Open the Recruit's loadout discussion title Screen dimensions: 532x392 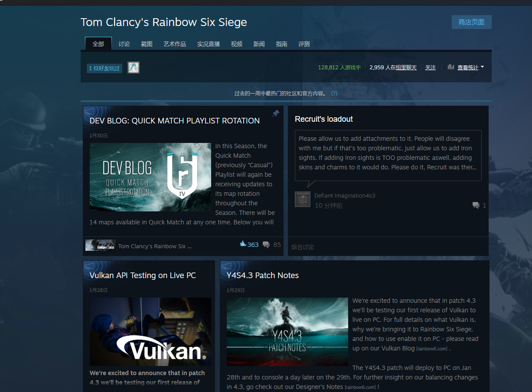[324, 119]
